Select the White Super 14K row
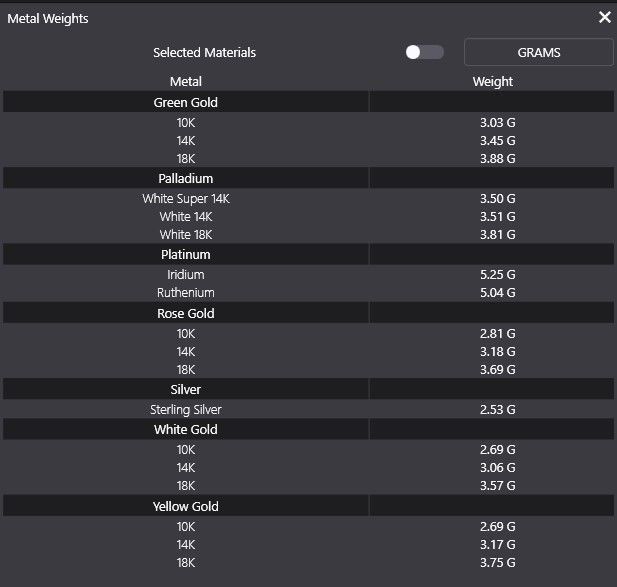This screenshot has width=617, height=587. [x=186, y=198]
